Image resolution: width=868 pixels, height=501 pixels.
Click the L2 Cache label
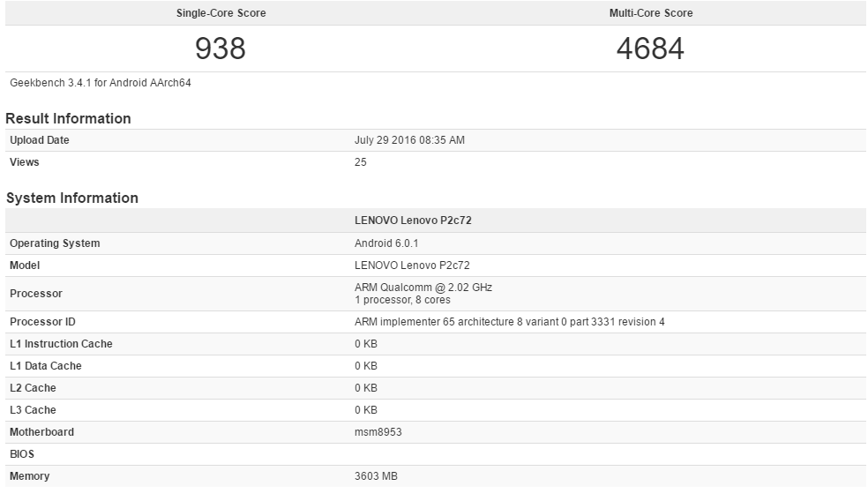click(x=33, y=388)
